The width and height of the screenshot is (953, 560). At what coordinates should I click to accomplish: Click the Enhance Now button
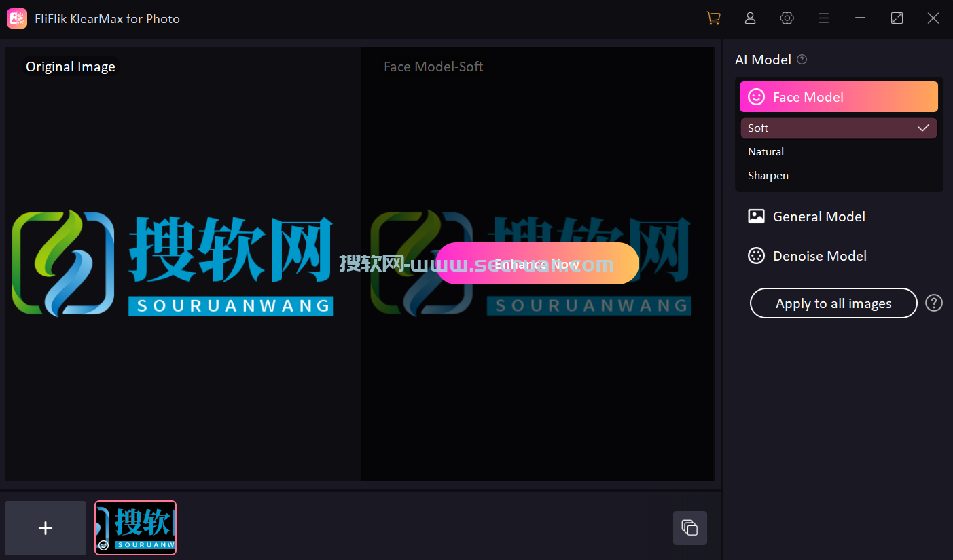click(537, 263)
